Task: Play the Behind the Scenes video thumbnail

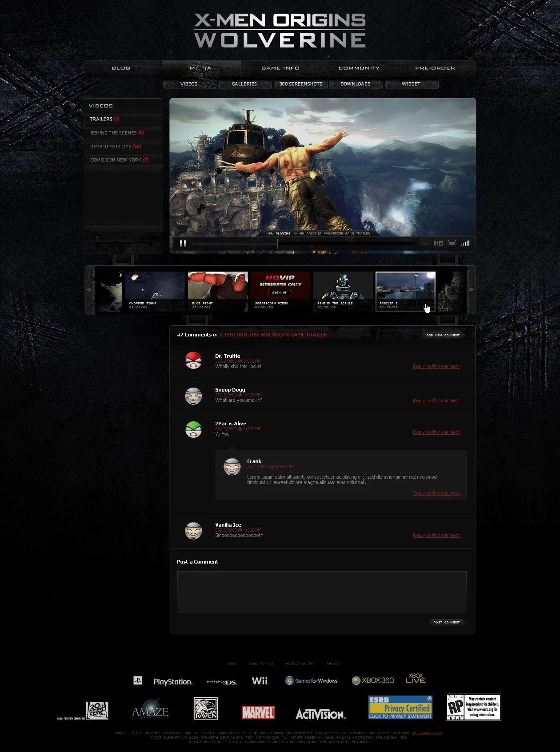Action: pos(343,291)
